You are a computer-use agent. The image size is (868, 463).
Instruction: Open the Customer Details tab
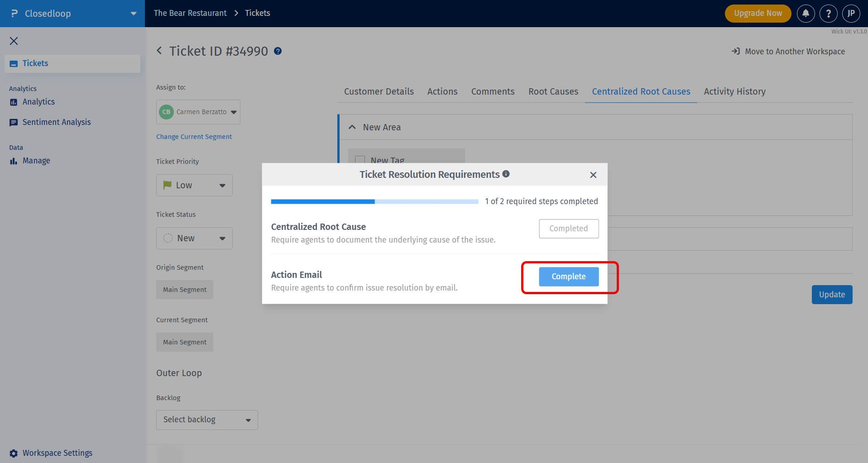(x=379, y=91)
